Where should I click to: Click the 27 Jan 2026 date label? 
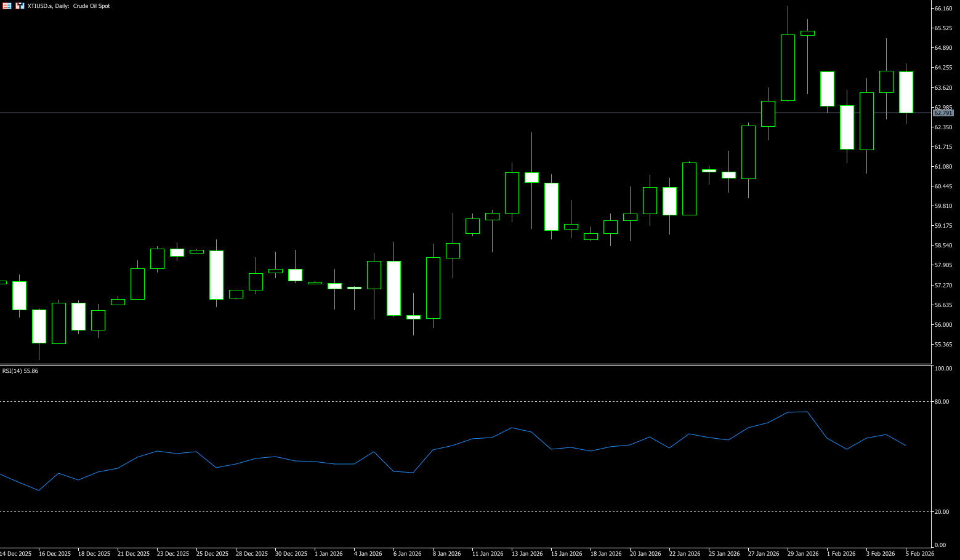[x=763, y=554]
